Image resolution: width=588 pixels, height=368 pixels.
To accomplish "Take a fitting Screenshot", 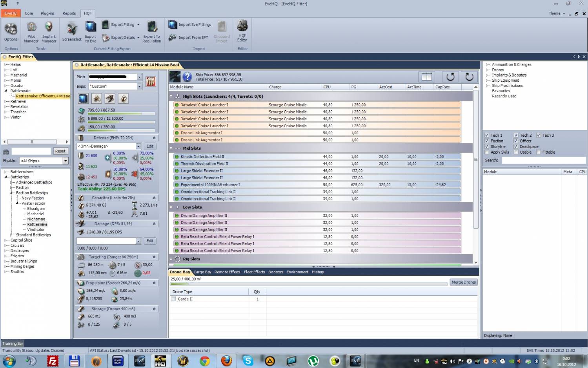I will [x=72, y=32].
